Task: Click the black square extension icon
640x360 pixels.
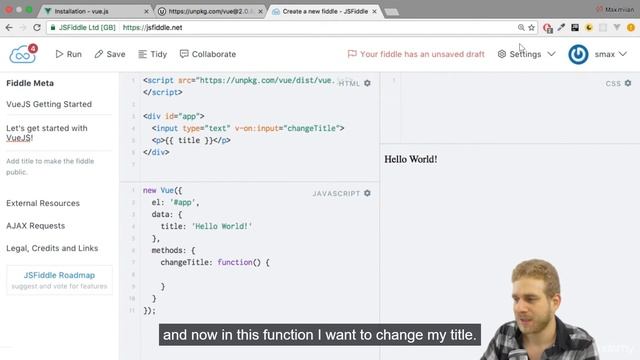Action: coord(575,27)
